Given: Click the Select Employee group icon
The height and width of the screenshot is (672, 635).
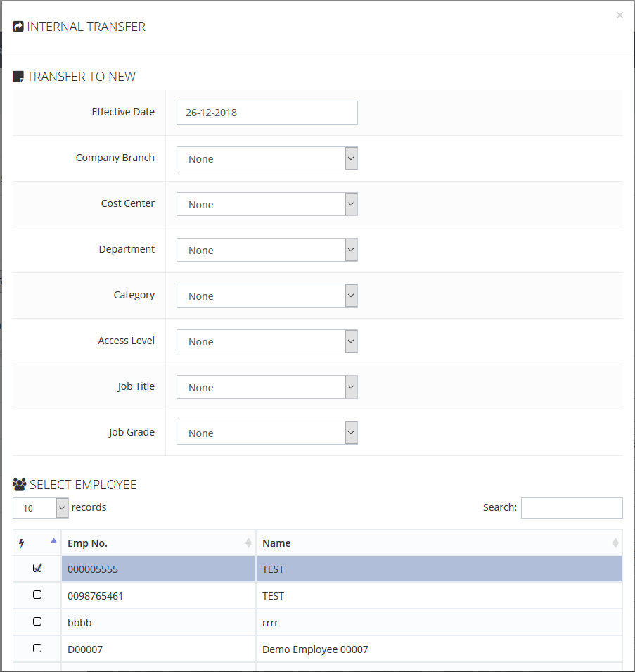Looking at the screenshot, I should 20,484.
